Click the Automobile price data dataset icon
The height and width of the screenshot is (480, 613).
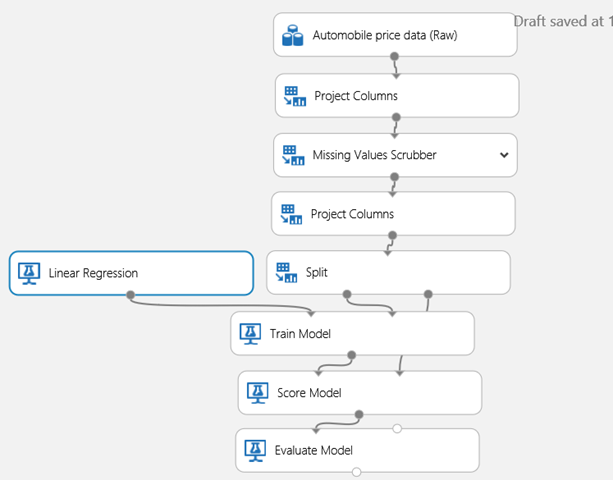[293, 37]
